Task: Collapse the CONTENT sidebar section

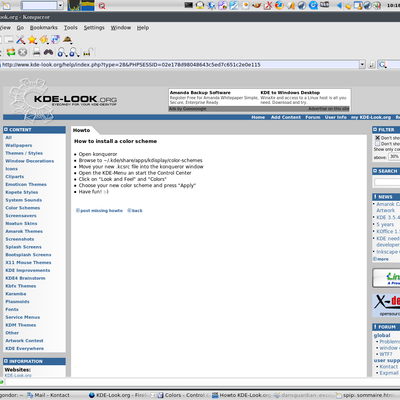Action: pyautogui.click(x=6, y=130)
